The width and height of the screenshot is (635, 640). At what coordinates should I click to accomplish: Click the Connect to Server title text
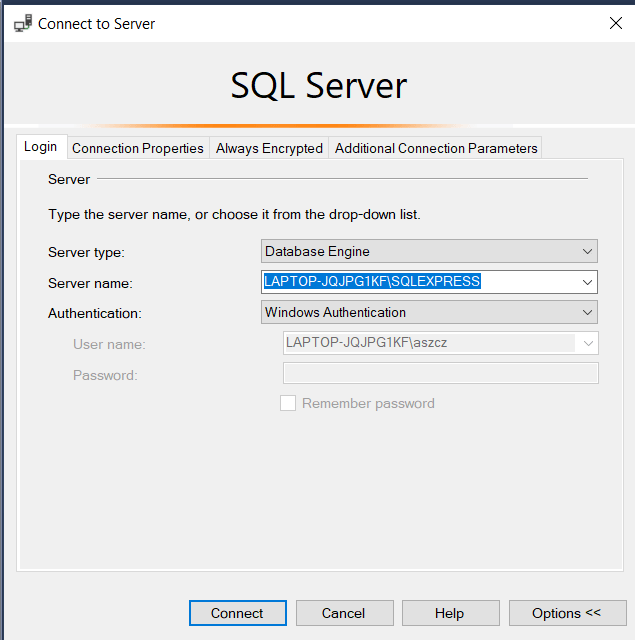97,23
